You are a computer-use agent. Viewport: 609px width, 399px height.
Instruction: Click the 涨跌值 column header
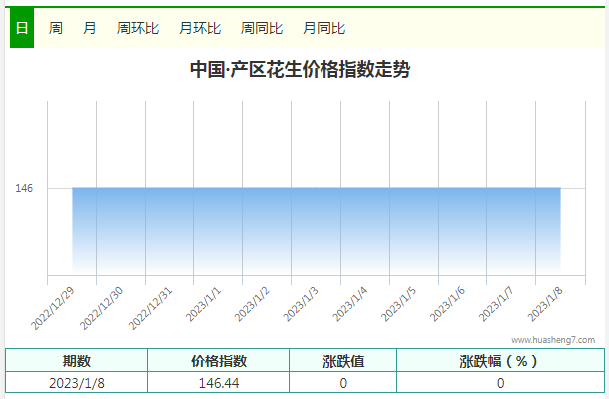[343, 361]
